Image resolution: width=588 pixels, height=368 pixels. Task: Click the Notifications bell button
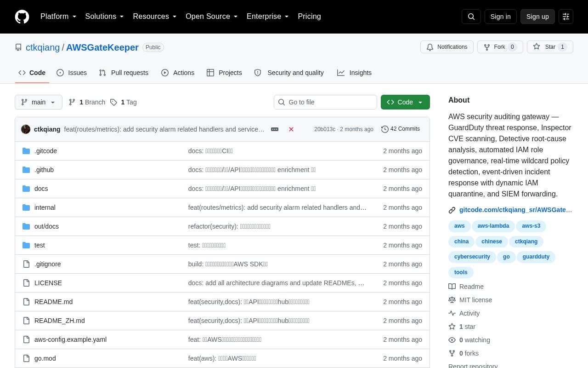pyautogui.click(x=447, y=47)
